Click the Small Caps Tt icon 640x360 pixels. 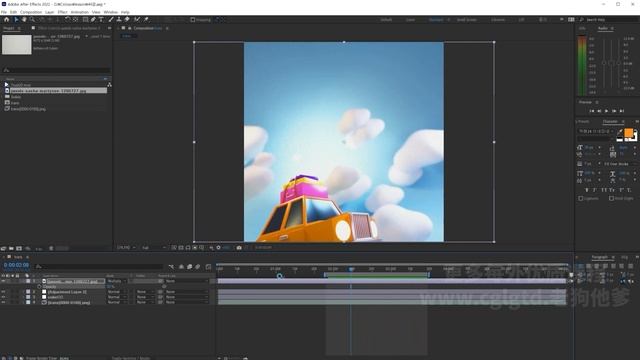(x=612, y=190)
